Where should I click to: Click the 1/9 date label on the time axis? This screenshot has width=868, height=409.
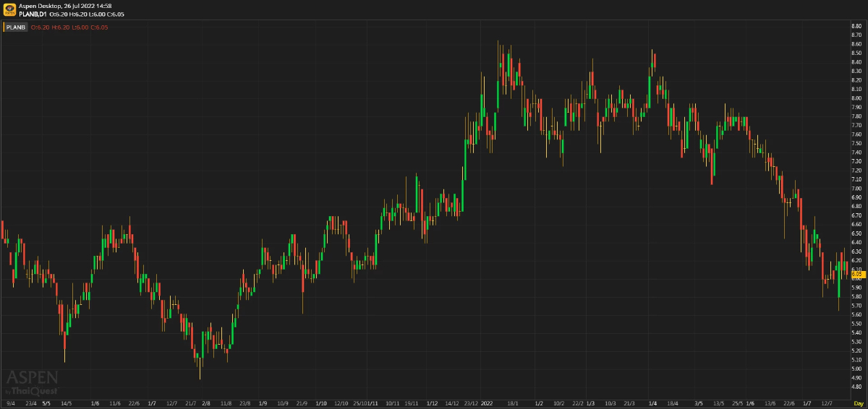(263, 402)
